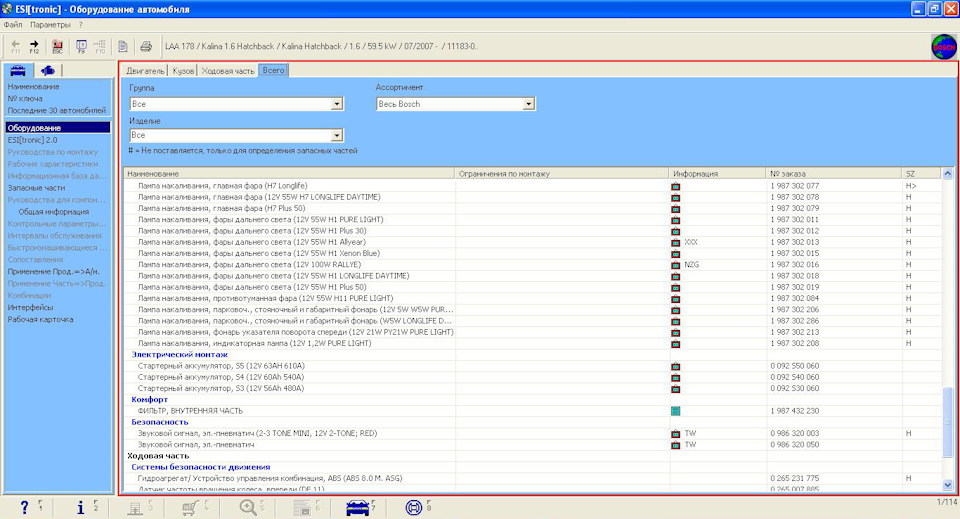Click the shopping cart icon F4
Viewport: 960px width, 519px height.
(x=190, y=507)
